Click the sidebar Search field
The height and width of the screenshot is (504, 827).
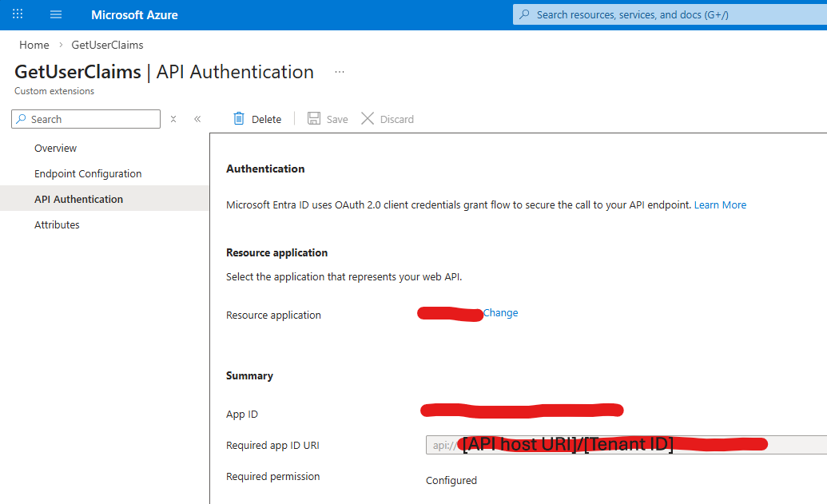click(86, 119)
